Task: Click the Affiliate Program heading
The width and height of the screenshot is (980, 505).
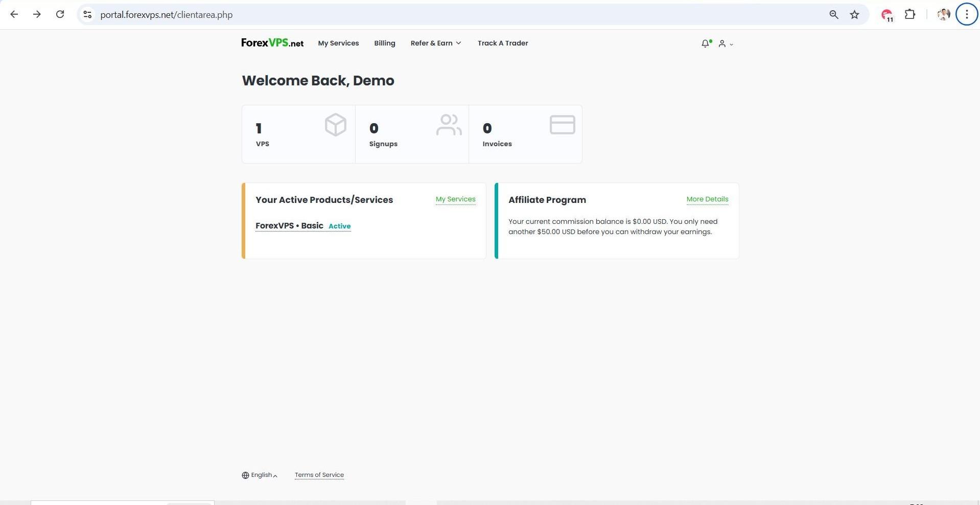Action: click(547, 200)
